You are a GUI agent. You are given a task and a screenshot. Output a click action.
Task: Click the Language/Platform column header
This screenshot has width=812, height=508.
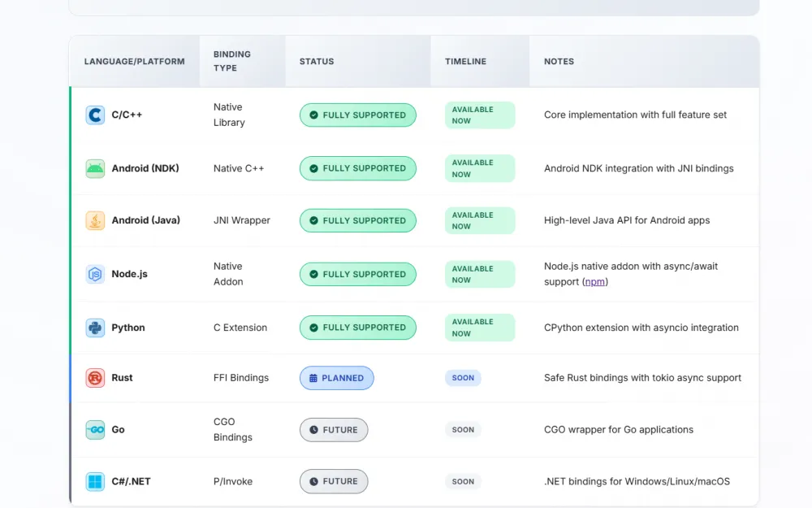click(134, 61)
